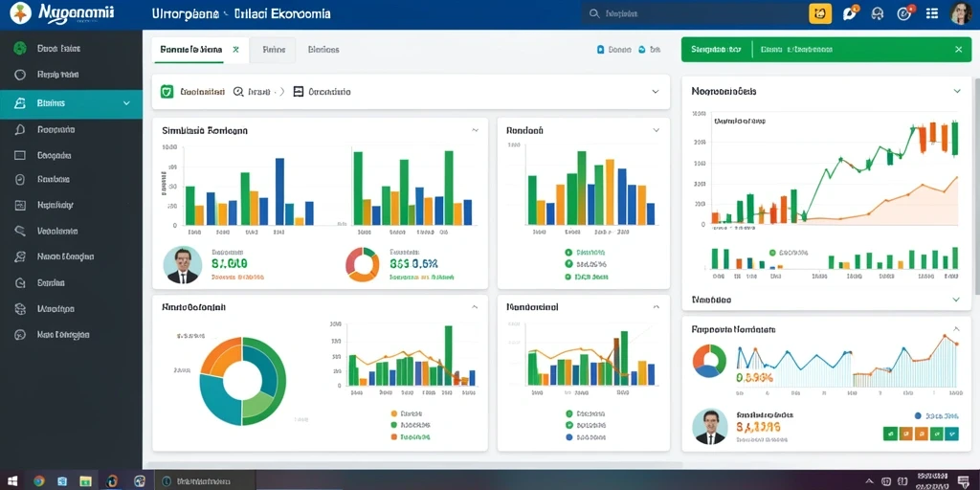
Task: Switch to the gray-shaded middle tab
Action: click(273, 50)
